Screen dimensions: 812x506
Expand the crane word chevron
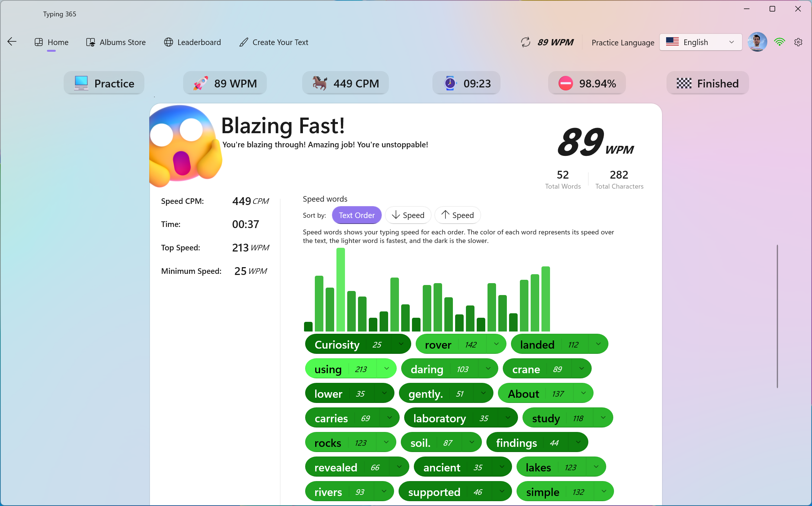pyautogui.click(x=581, y=369)
